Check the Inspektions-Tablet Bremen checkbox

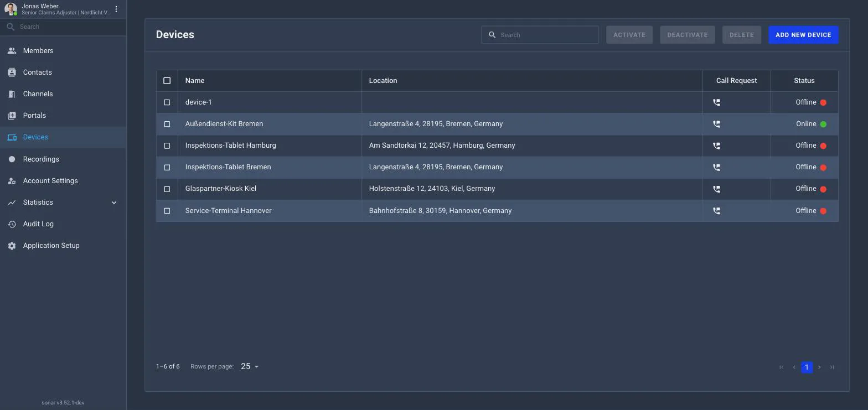[x=167, y=167]
